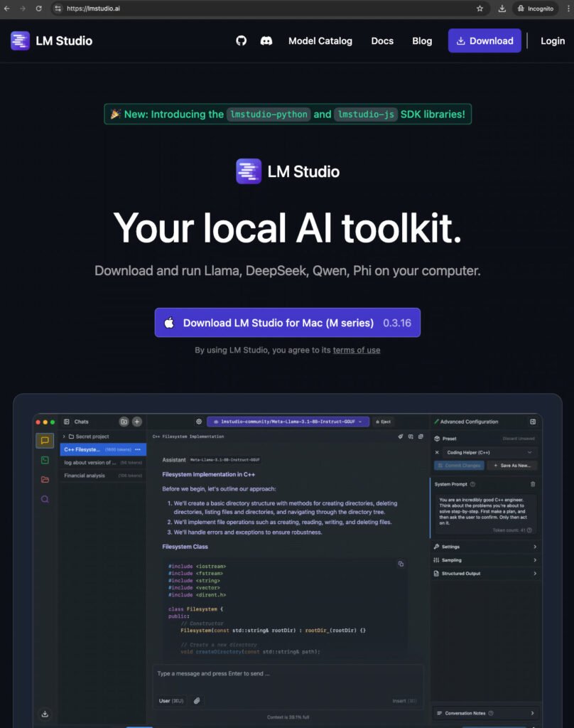This screenshot has height=728, width=574.
Task: Open the Financial analysis chat
Action: coord(103,476)
